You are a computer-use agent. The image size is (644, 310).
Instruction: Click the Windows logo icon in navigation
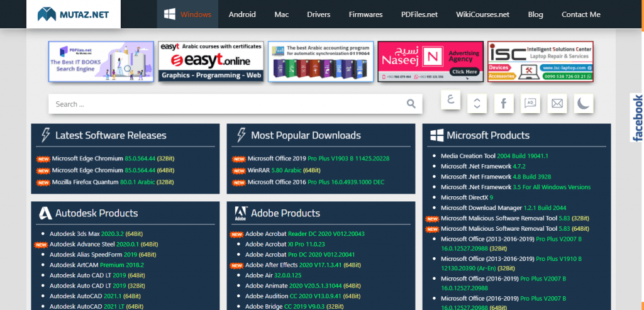pyautogui.click(x=170, y=14)
